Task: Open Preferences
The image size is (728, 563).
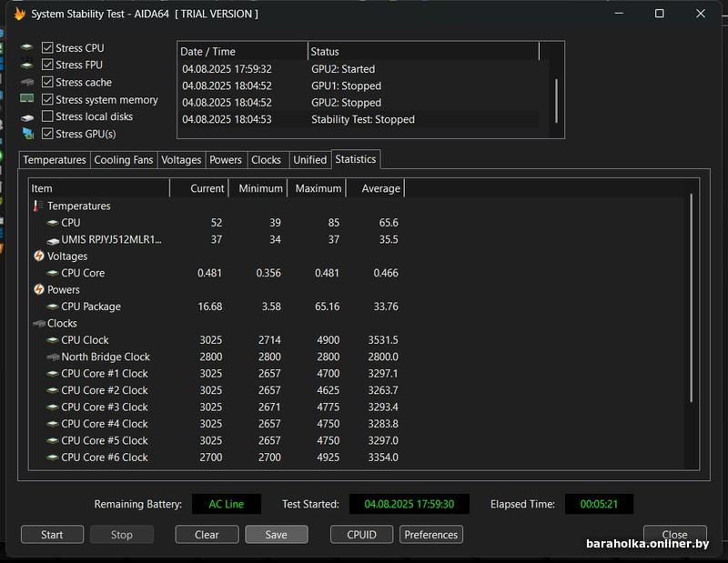Action: click(430, 534)
